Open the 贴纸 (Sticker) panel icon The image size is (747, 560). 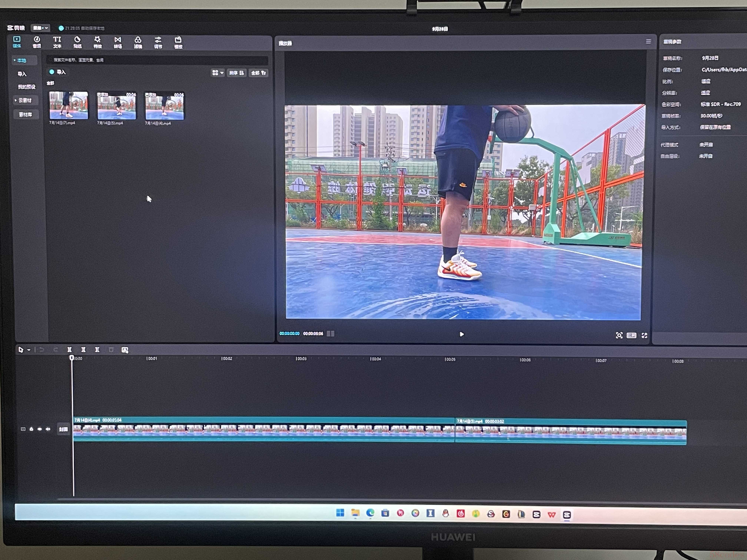point(77,42)
